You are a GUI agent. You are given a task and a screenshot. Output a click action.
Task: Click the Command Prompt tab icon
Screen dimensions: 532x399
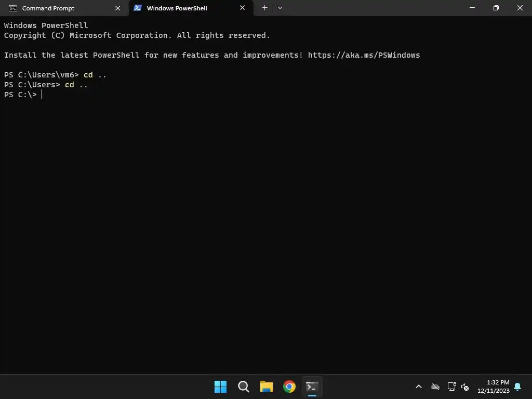[13, 8]
